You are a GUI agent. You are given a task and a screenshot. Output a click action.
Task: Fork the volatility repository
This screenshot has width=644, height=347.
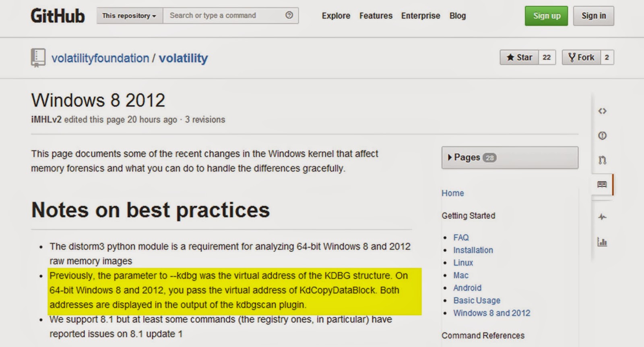click(x=581, y=57)
